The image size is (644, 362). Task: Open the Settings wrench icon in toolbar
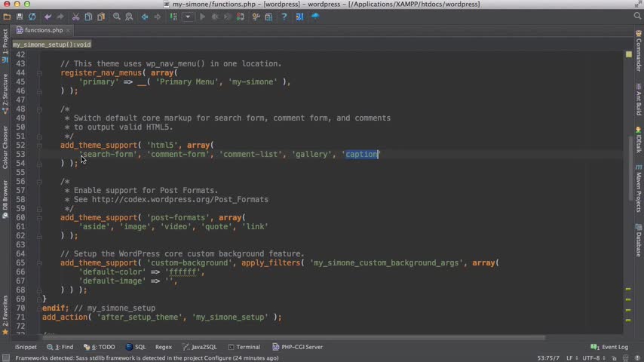(x=256, y=17)
